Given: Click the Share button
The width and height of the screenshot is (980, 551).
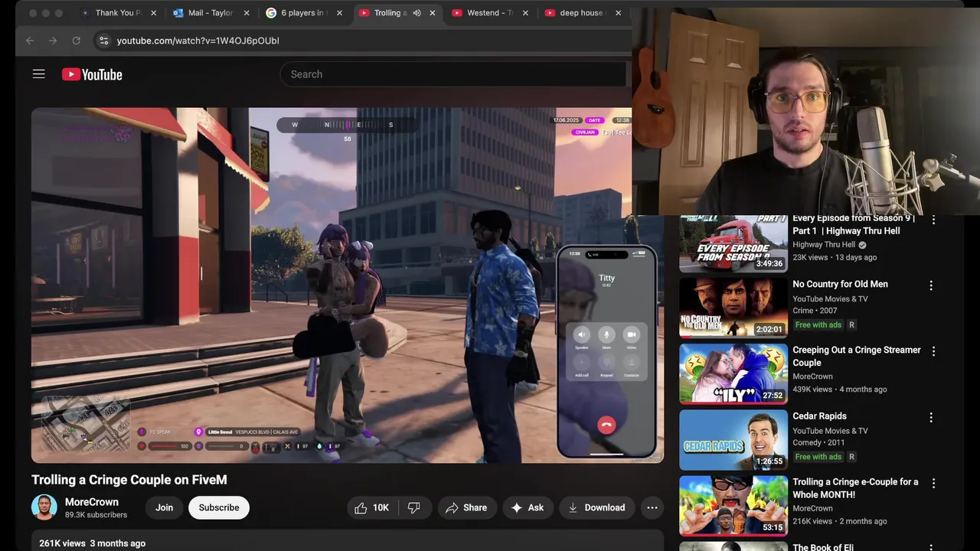Looking at the screenshot, I should [x=466, y=507].
